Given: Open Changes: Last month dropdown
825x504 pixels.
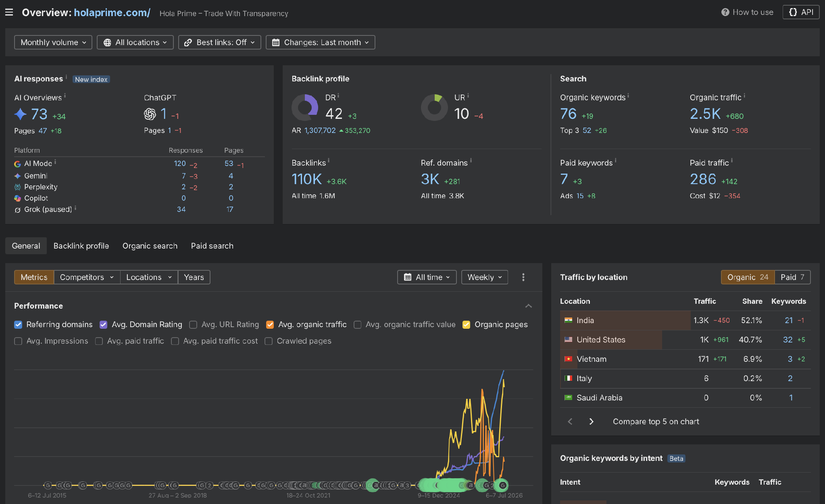Looking at the screenshot, I should coord(321,42).
